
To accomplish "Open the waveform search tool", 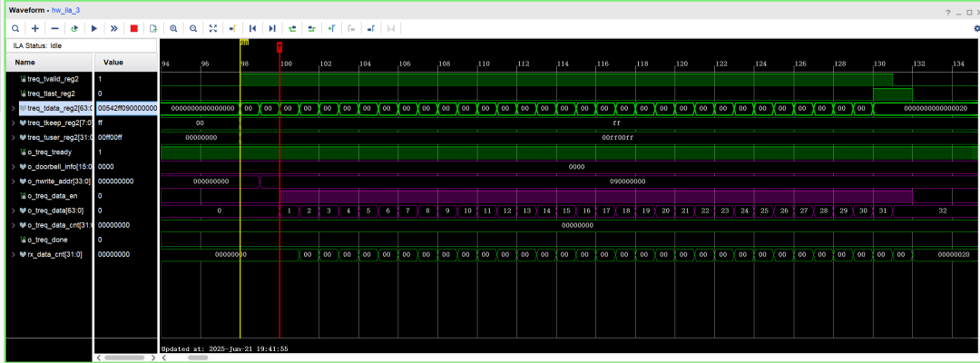I will [15, 28].
